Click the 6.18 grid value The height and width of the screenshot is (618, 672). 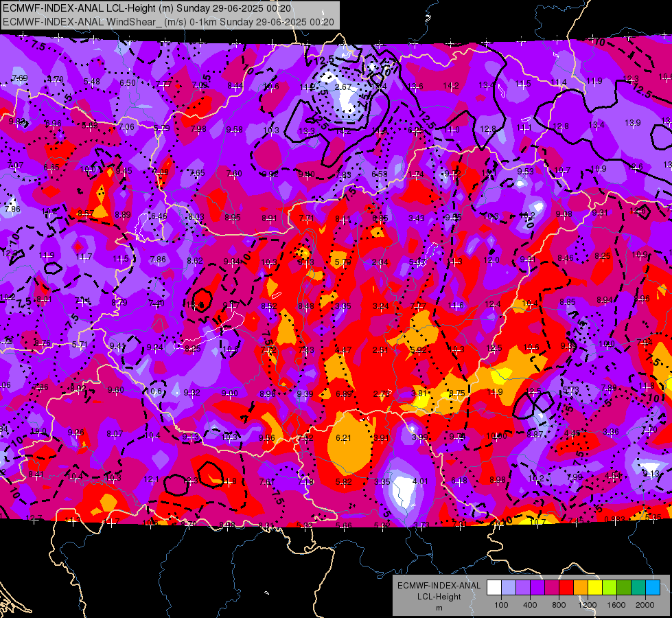459,481
